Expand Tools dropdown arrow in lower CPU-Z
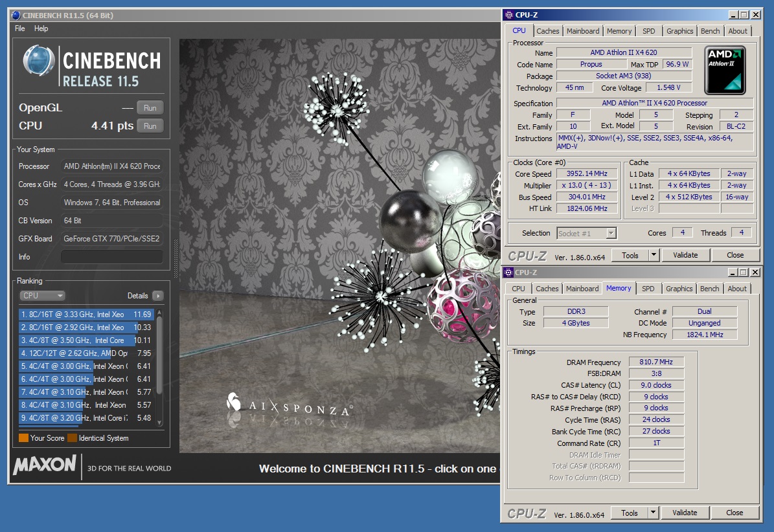 (x=653, y=513)
